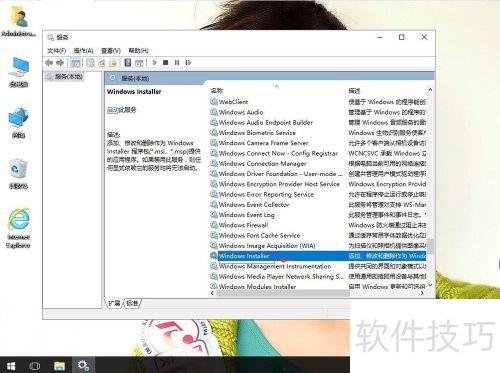Select the Recycle Bin desktop icon
Screen dimensions: 500x373
click(18, 174)
